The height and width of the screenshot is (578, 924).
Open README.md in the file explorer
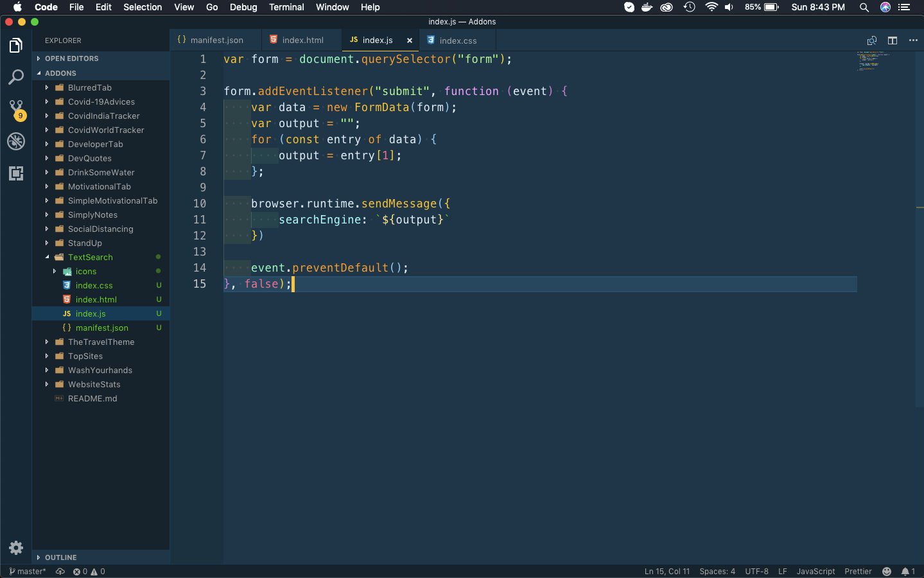click(101, 398)
